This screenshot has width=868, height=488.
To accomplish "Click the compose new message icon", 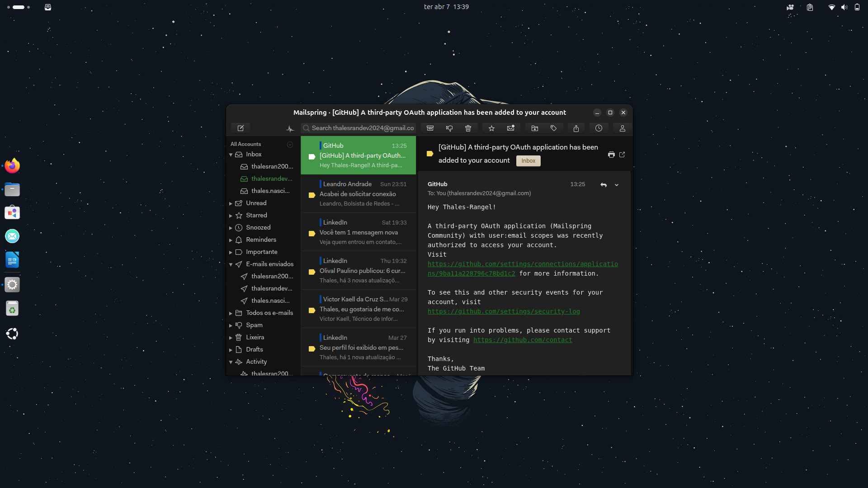I will 241,128.
